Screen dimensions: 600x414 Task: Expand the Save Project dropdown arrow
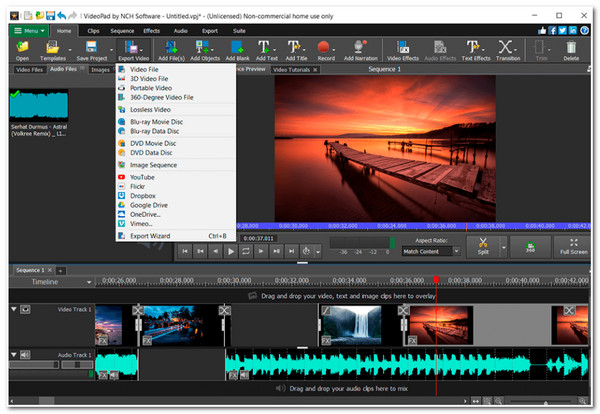pyautogui.click(x=112, y=50)
